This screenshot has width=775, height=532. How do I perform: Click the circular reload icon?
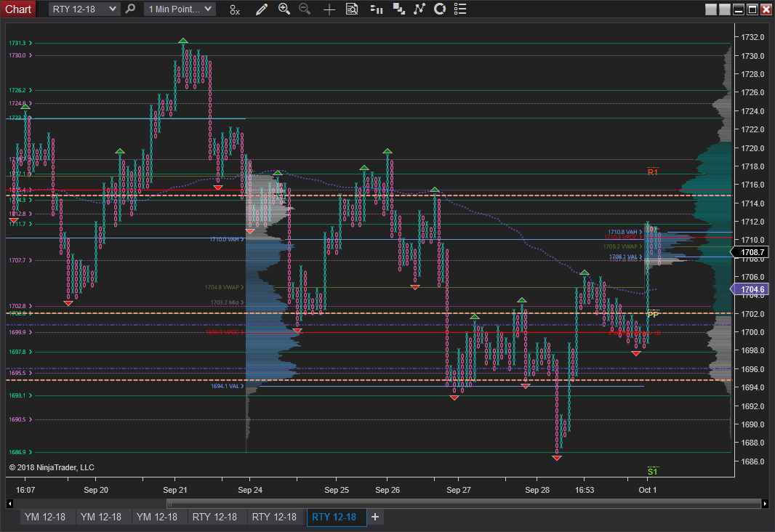[440, 9]
